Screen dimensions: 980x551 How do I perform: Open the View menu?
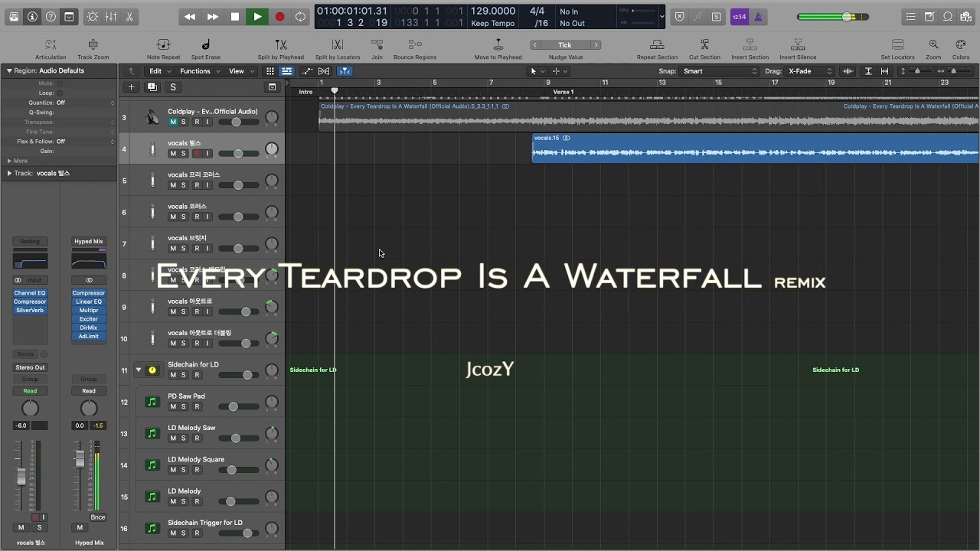click(x=240, y=71)
